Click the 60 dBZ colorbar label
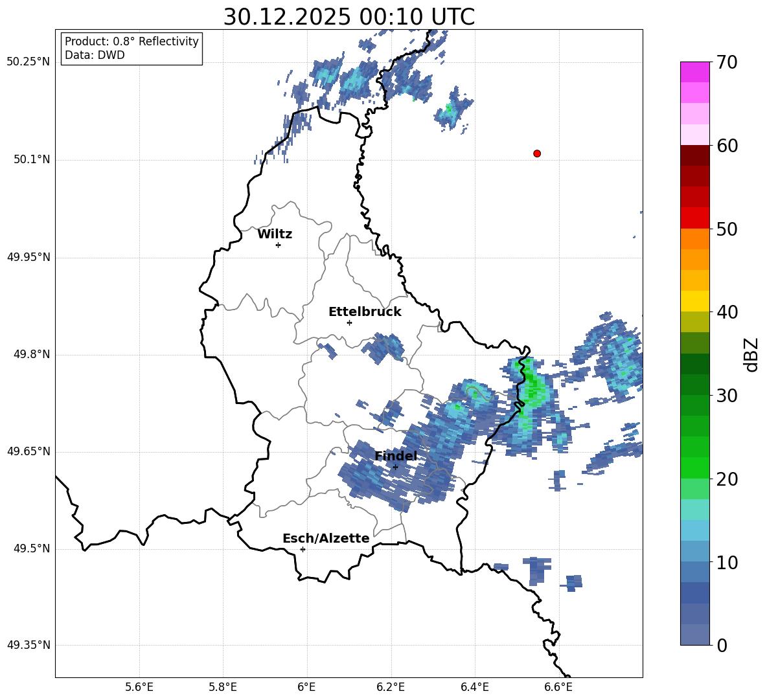This screenshot has height=700, width=767. tap(726, 146)
